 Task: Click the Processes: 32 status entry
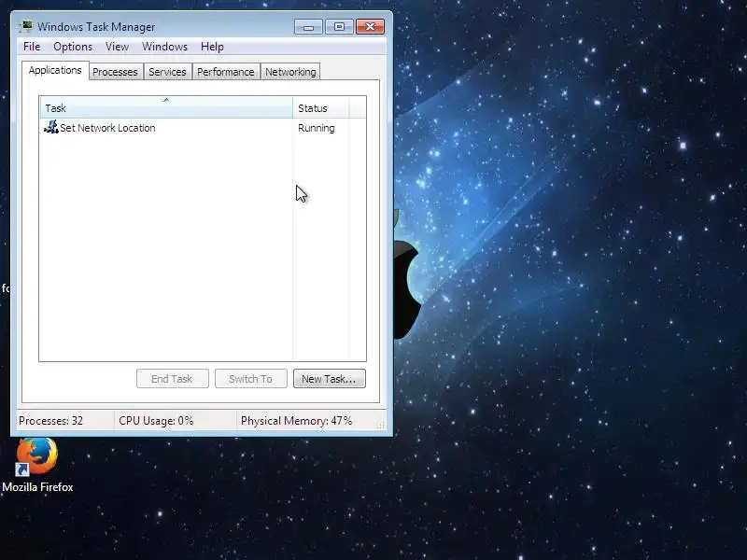[51, 421]
